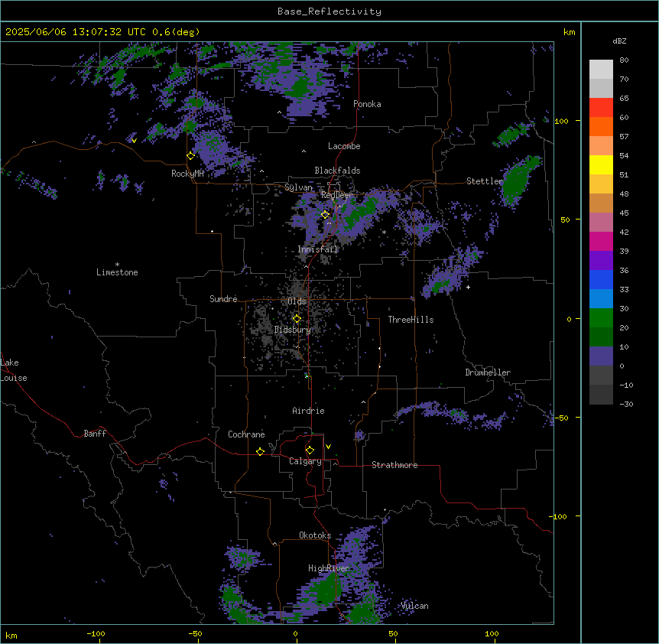The height and width of the screenshot is (644, 659).
Task: Click the Base_Reflectivity title
Action: (x=329, y=11)
